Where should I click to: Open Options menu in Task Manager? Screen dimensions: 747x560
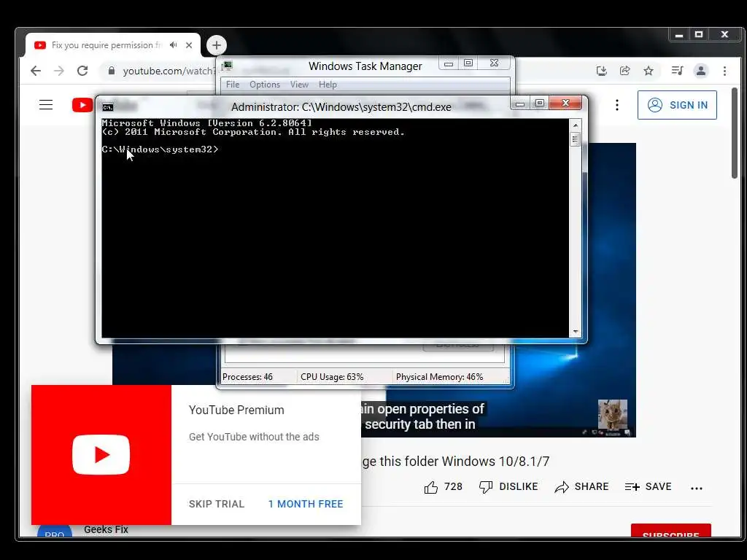(x=264, y=85)
